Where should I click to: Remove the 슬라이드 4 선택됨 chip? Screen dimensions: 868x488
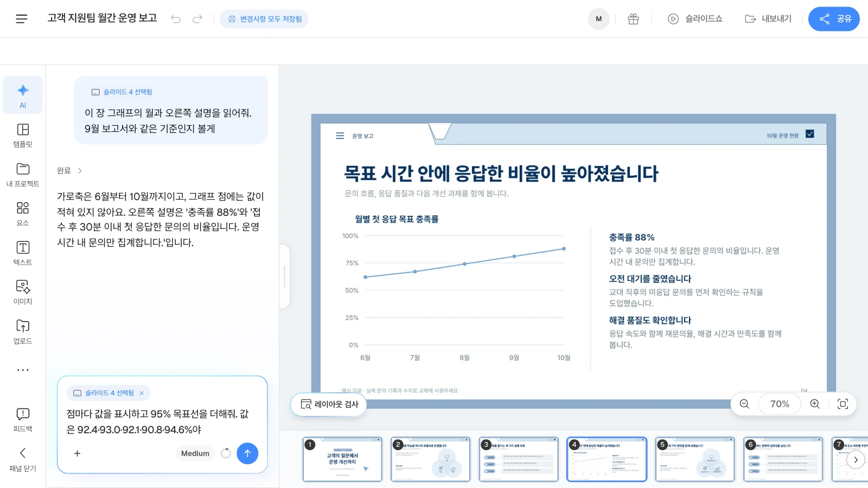point(142,393)
